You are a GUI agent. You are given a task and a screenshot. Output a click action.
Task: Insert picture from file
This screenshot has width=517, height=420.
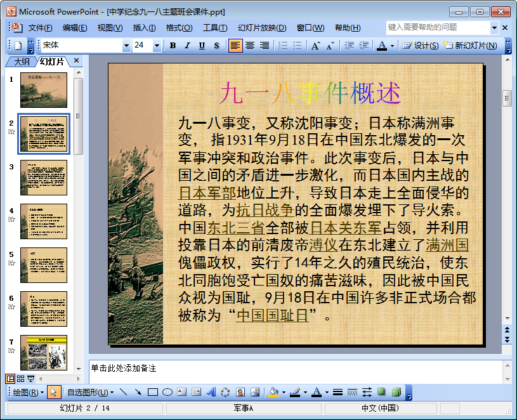pyautogui.click(x=255, y=392)
